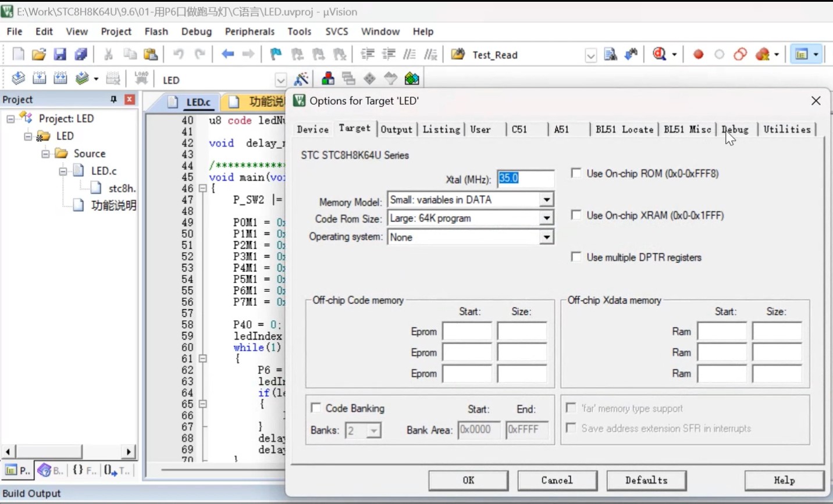This screenshot has width=833, height=504.
Task: Switch to the BL51 Locate tab
Action: [625, 129]
